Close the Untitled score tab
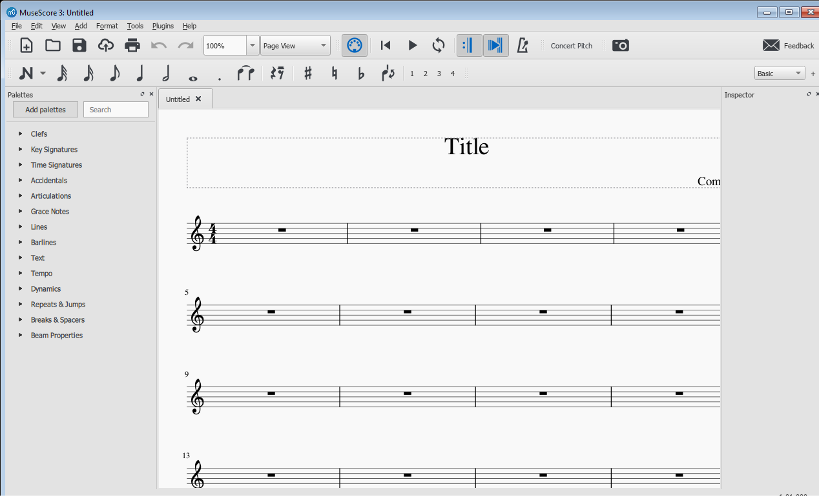This screenshot has width=819, height=504. [x=198, y=99]
